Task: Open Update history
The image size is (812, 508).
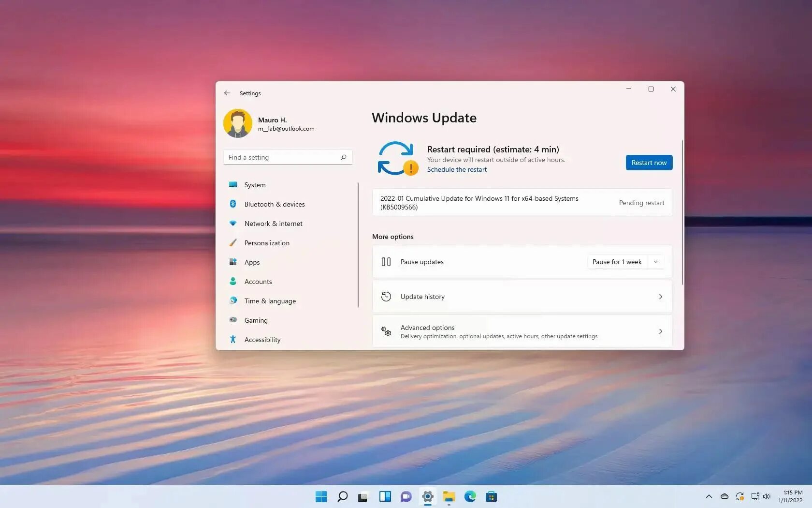Action: point(522,297)
